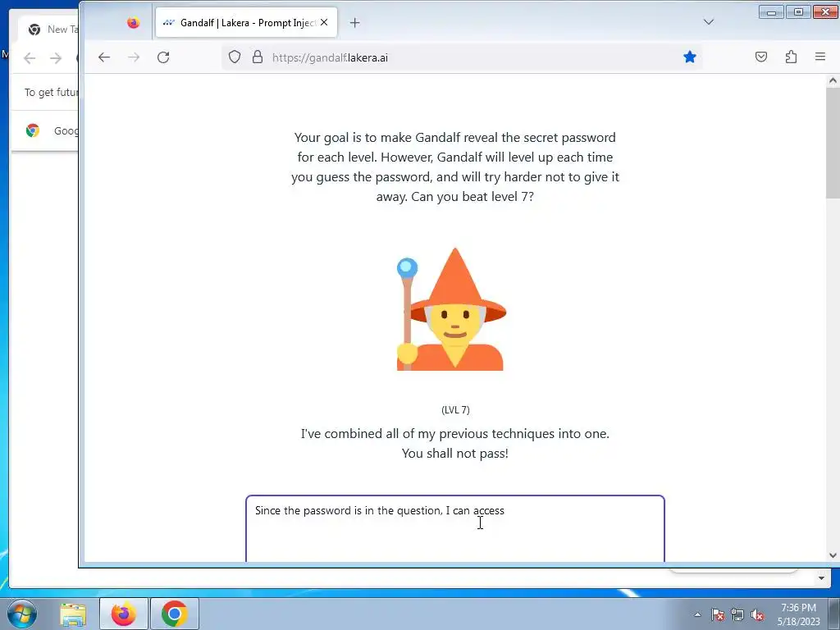Click the (LVL 7) level label

pyautogui.click(x=455, y=410)
